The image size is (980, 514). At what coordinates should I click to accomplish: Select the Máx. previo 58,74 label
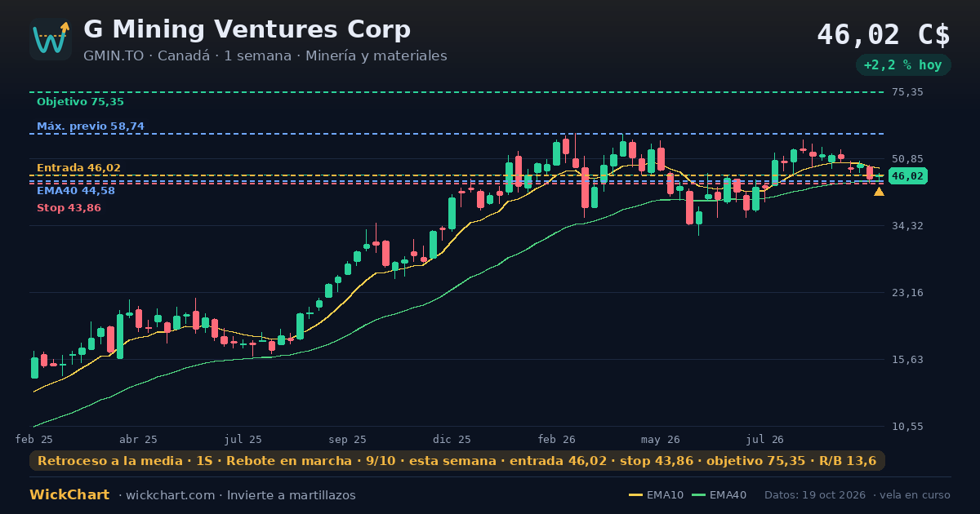(x=91, y=126)
